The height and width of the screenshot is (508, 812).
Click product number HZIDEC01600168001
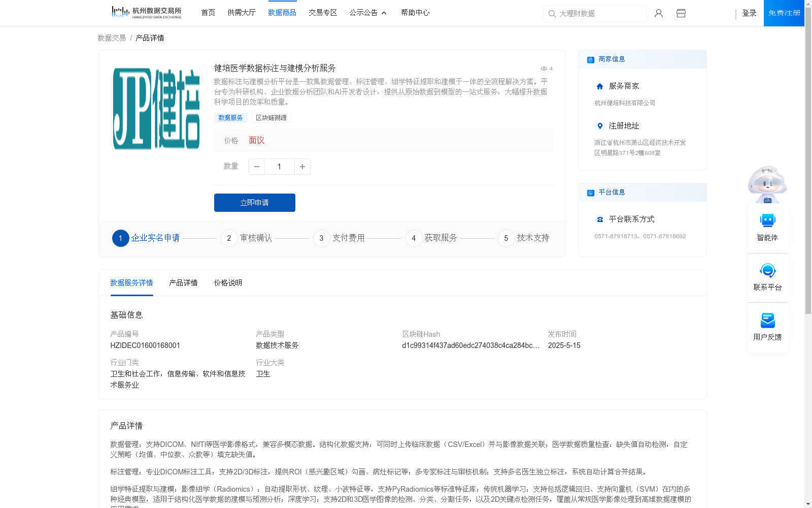pos(145,345)
